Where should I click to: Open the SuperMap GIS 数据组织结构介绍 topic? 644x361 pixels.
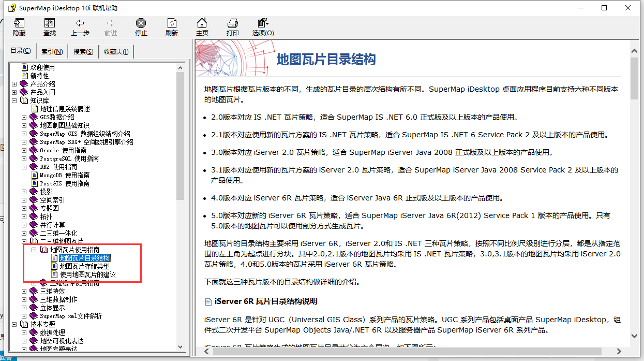(85, 134)
